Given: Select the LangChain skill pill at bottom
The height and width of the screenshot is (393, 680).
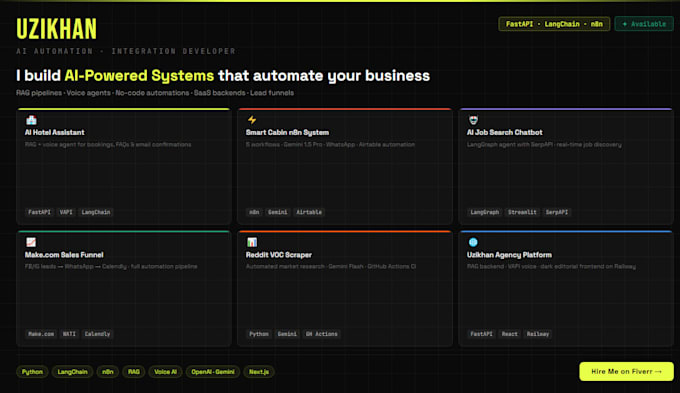Looking at the screenshot, I should (x=72, y=372).
